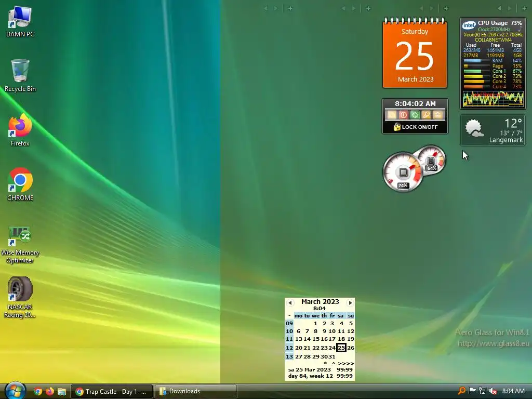Click the 'sa' weekday header in calendar
Image resolution: width=532 pixels, height=399 pixels.
(x=340, y=315)
